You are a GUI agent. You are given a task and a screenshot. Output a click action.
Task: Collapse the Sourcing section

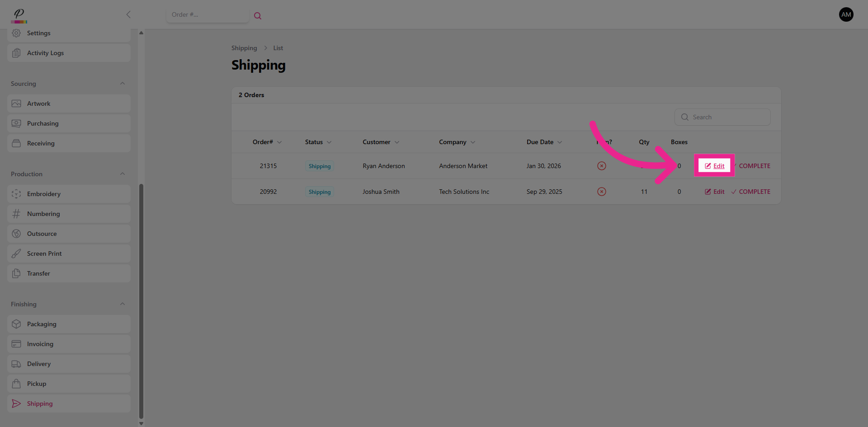click(122, 83)
